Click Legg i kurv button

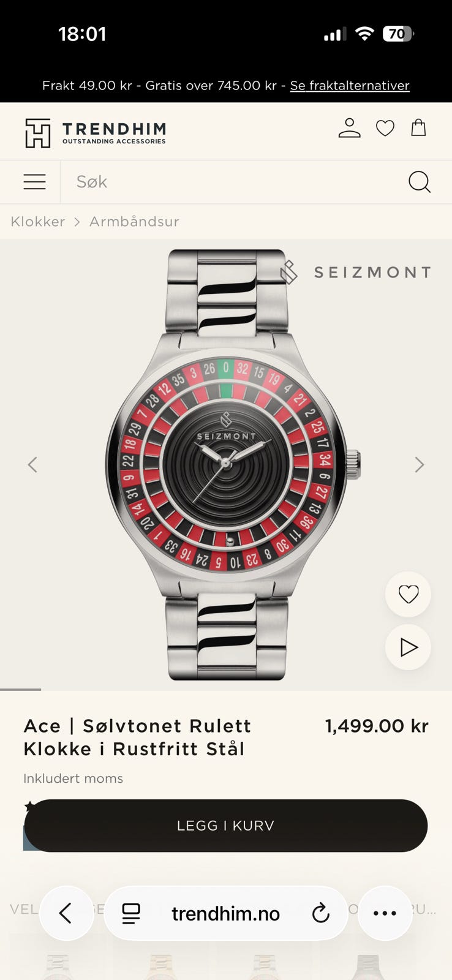tap(225, 826)
